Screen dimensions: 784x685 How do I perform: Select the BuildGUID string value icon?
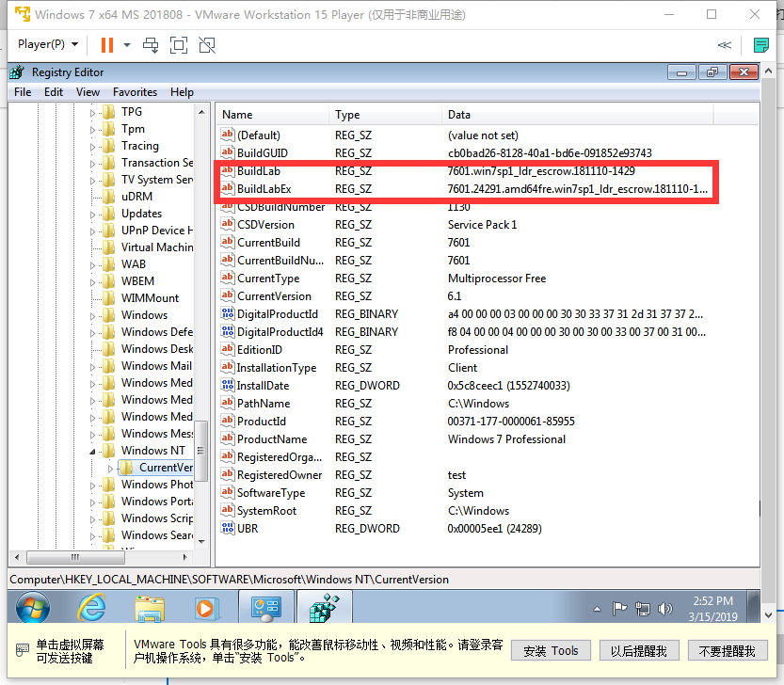click(228, 152)
